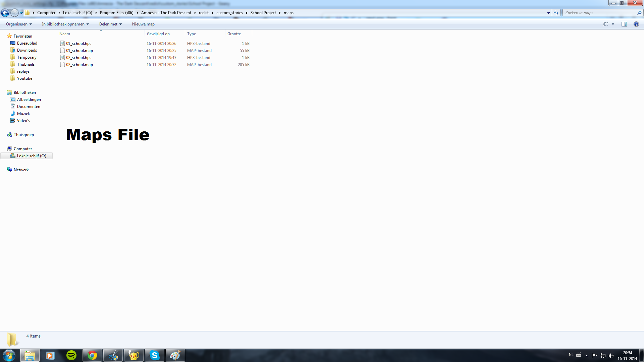
Task: Select the 02_school.map file
Action: (79, 65)
